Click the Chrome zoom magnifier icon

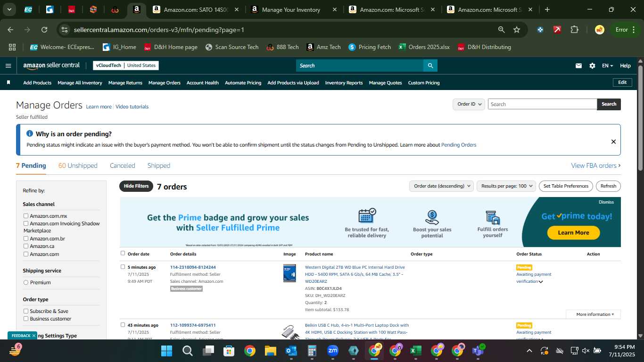(502, 30)
